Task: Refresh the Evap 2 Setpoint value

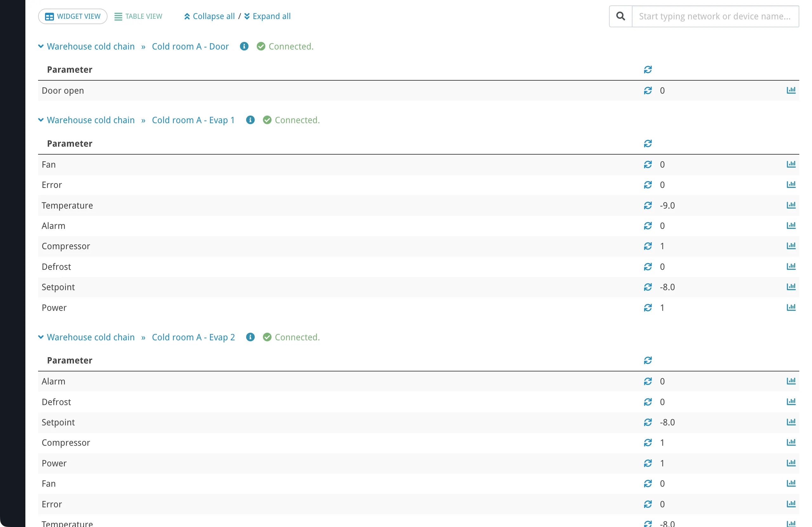Action: click(x=648, y=422)
